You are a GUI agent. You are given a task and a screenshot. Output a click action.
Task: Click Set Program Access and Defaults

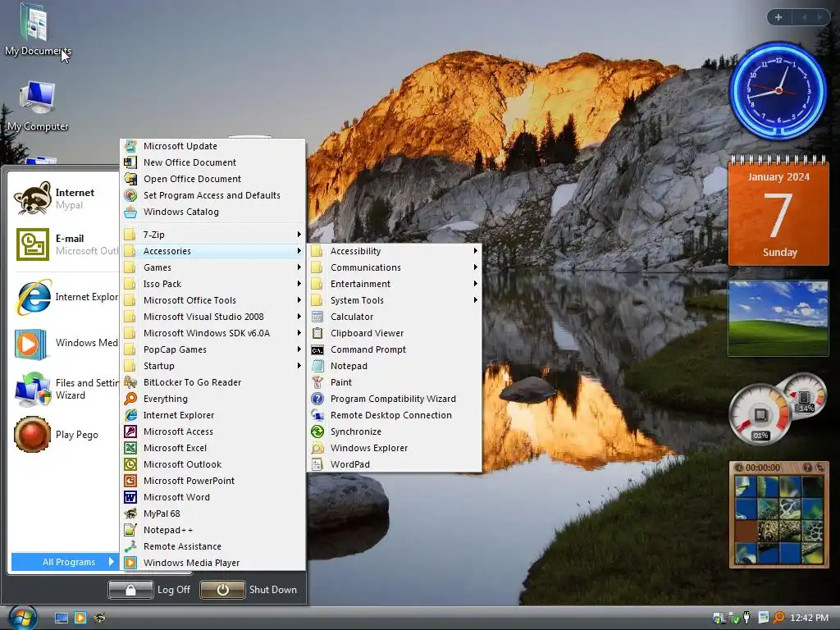[x=212, y=195]
